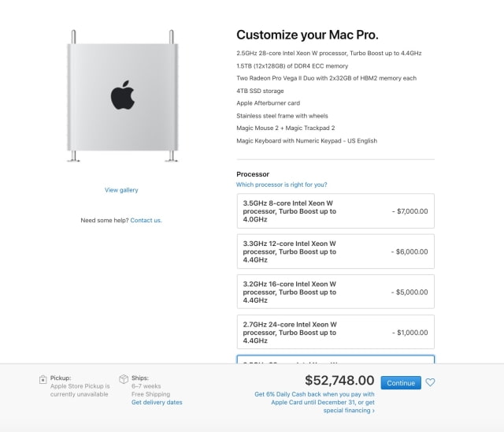Image resolution: width=504 pixels, height=432 pixels.
Task: Select the 2.7GHz 24-core processor option
Action: point(335,332)
